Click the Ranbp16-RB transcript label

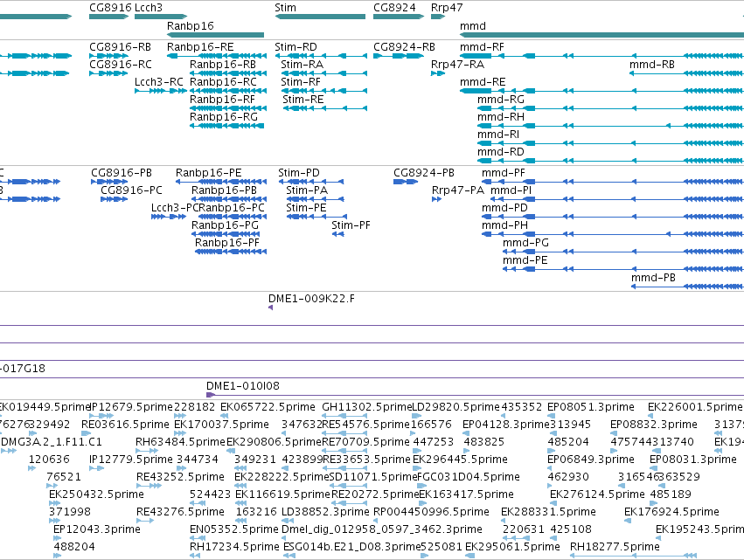(223, 65)
